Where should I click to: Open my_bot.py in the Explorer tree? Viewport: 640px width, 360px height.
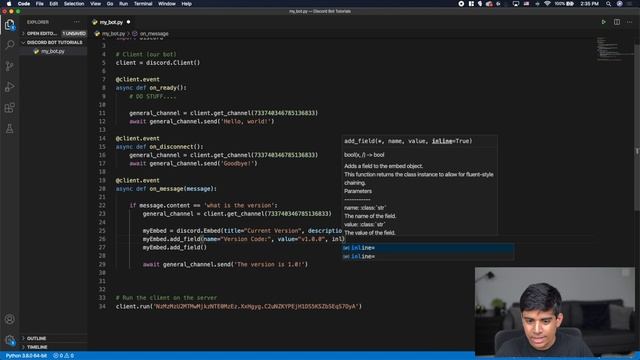[53, 51]
